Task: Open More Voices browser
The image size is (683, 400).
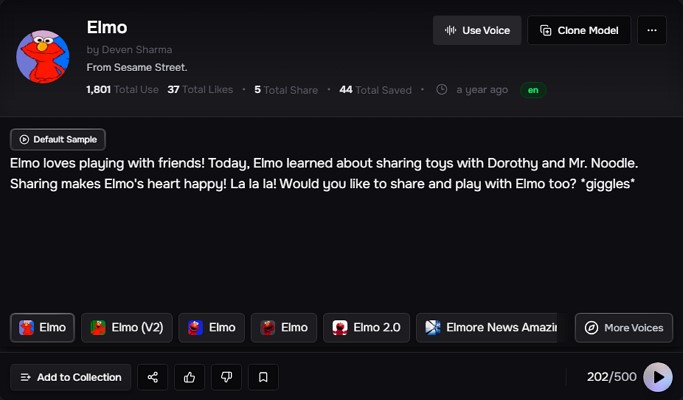Action: (623, 328)
